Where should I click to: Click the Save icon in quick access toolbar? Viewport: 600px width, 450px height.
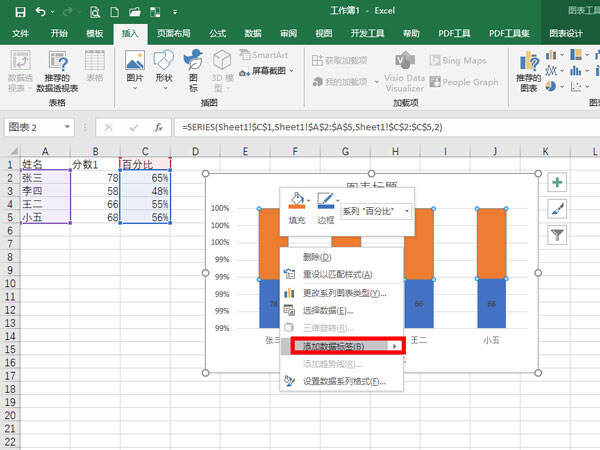tap(20, 12)
